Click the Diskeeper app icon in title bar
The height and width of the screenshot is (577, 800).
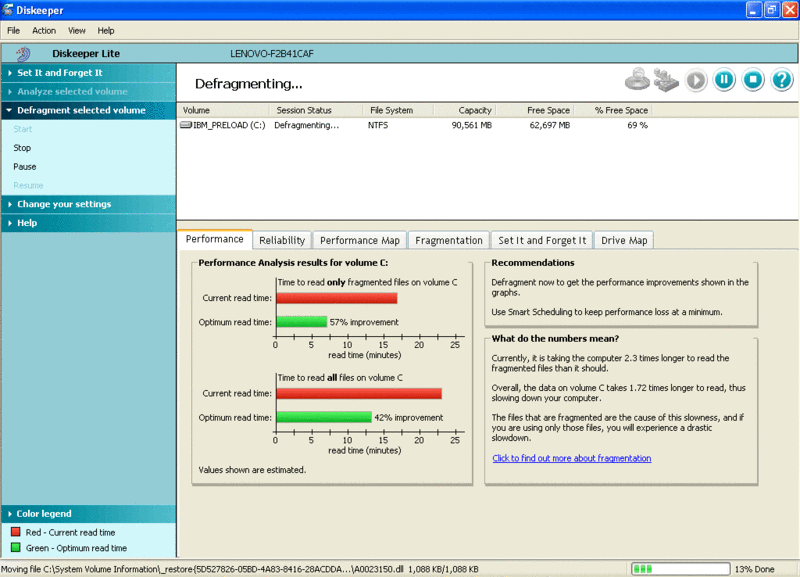tap(8, 10)
